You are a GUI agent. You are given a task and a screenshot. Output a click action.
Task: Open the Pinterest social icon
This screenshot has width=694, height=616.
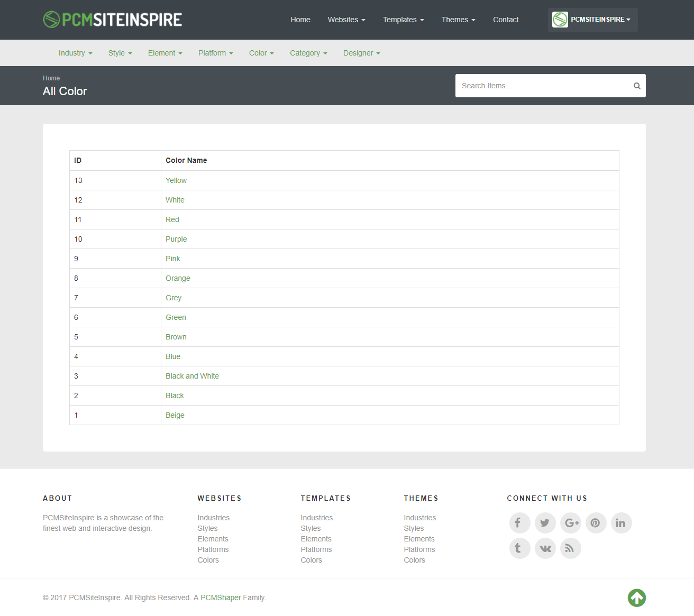click(596, 523)
